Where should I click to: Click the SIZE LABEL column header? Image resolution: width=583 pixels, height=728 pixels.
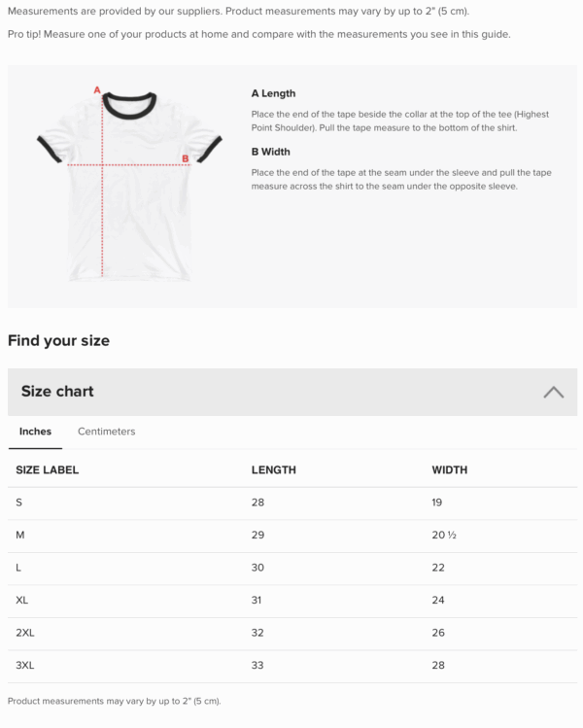(x=48, y=470)
